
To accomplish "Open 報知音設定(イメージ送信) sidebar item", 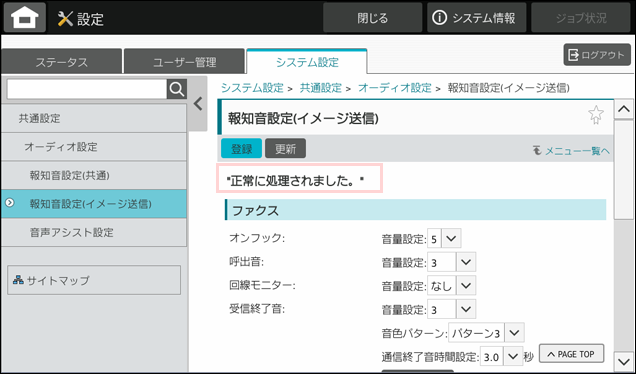I will tap(94, 203).
